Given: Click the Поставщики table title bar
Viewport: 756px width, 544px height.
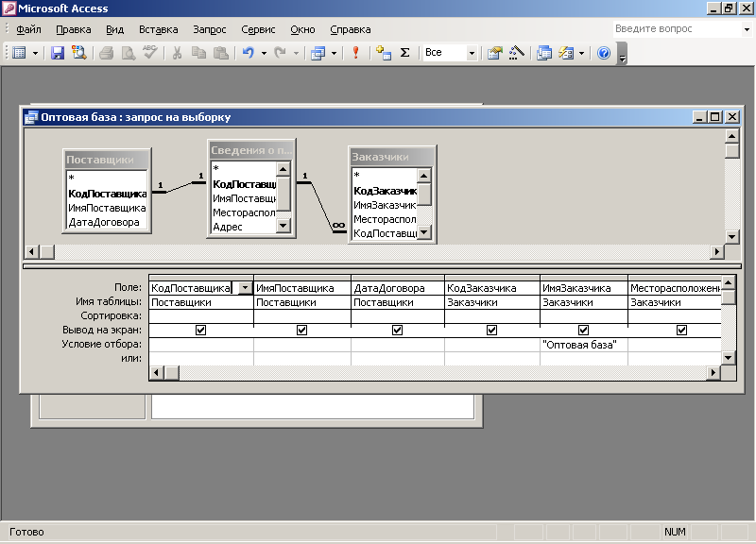Looking at the screenshot, I should pyautogui.click(x=107, y=160).
